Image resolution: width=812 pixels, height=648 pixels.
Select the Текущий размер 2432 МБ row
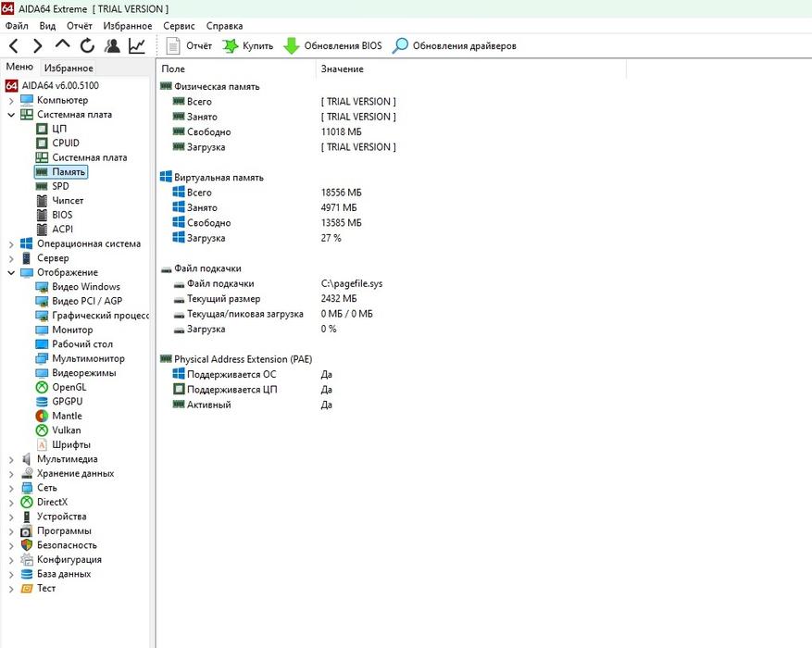[x=264, y=299]
